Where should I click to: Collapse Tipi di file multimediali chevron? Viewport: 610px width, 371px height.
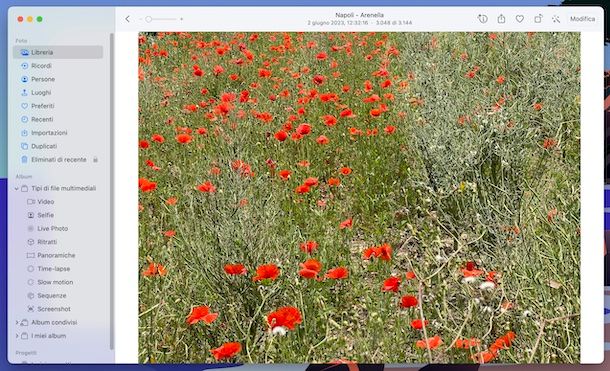pos(17,189)
